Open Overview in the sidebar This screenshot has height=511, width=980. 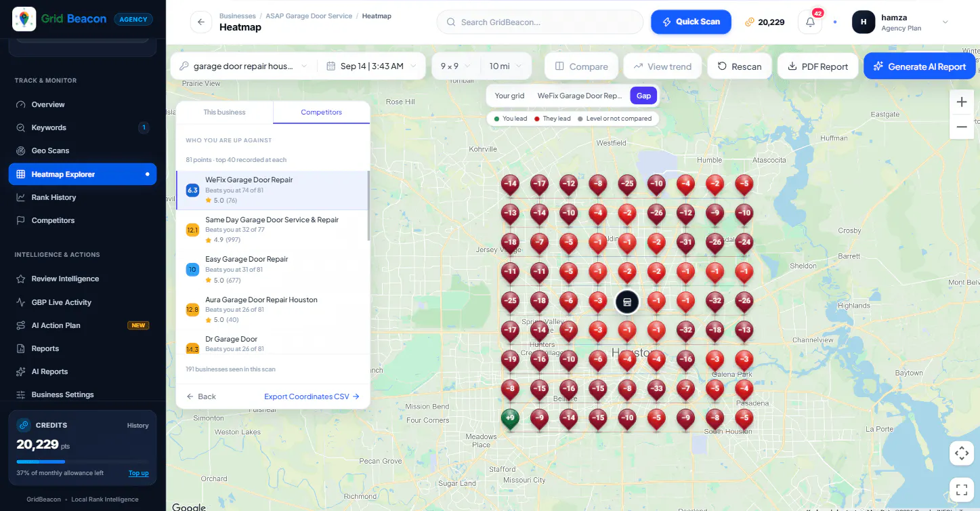click(x=83, y=104)
